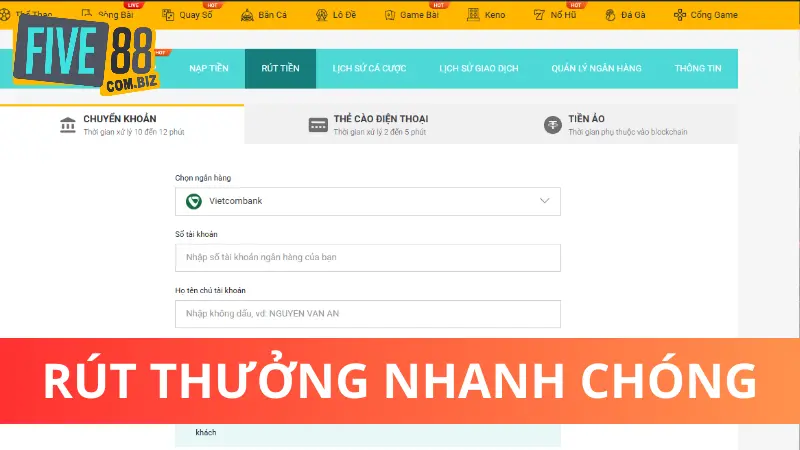Click the 'khách' text at the bottom
The width and height of the screenshot is (800, 450).
(206, 432)
